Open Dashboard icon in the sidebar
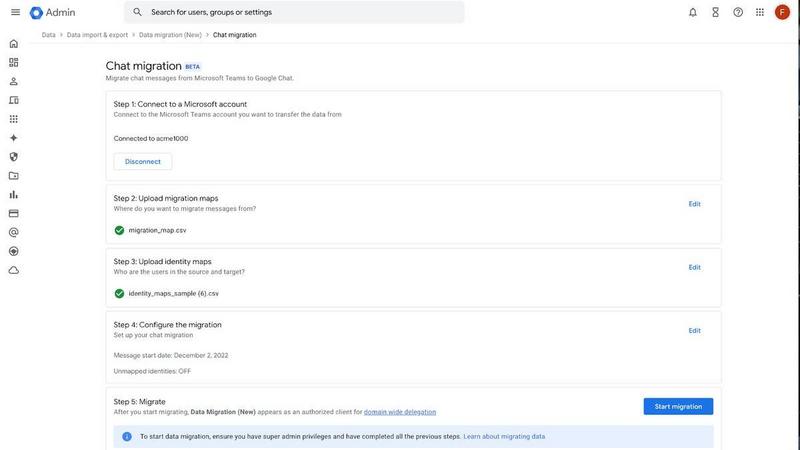Image resolution: width=800 pixels, height=450 pixels. pyautogui.click(x=14, y=62)
